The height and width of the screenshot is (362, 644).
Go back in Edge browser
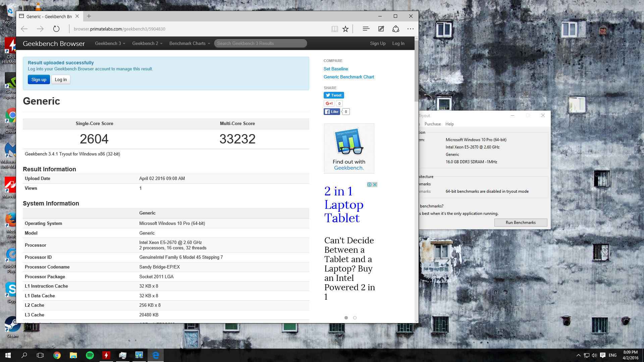(24, 29)
